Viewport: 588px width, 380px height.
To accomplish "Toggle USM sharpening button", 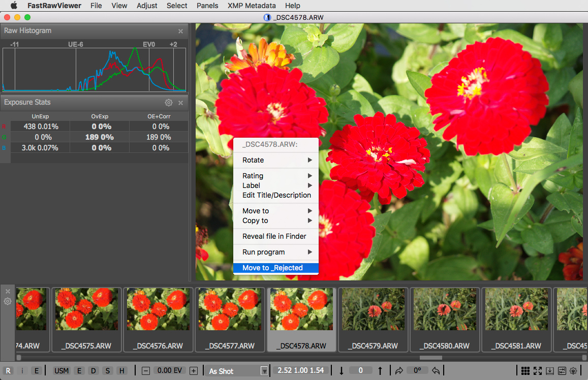I will point(61,370).
